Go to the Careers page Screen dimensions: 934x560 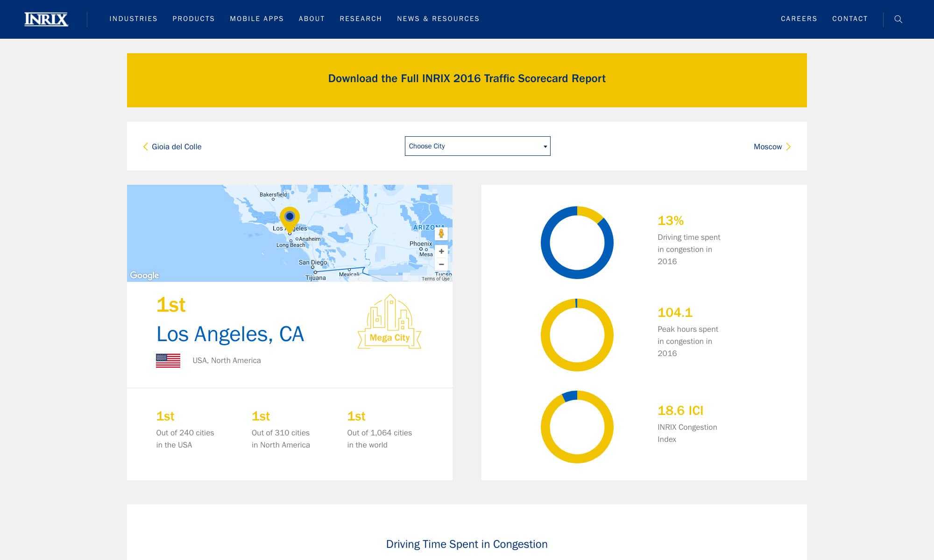coord(799,19)
